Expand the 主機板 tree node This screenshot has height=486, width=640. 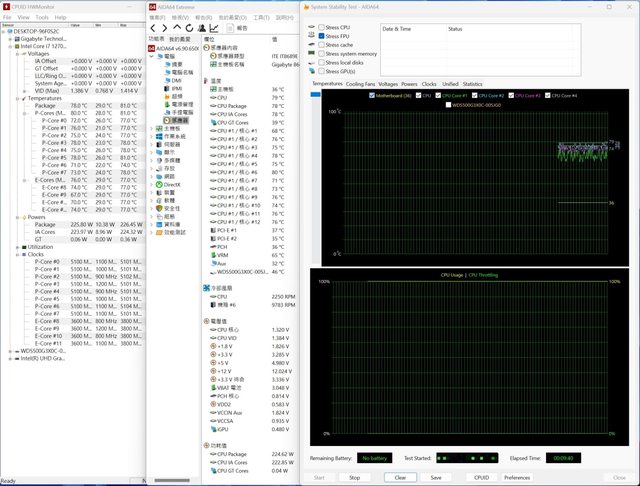[x=152, y=128]
